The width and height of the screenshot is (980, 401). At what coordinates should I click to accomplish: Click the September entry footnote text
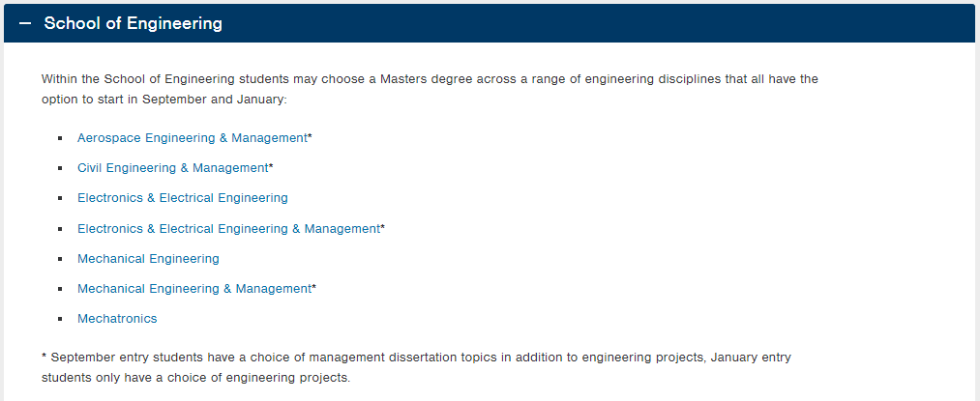point(416,367)
